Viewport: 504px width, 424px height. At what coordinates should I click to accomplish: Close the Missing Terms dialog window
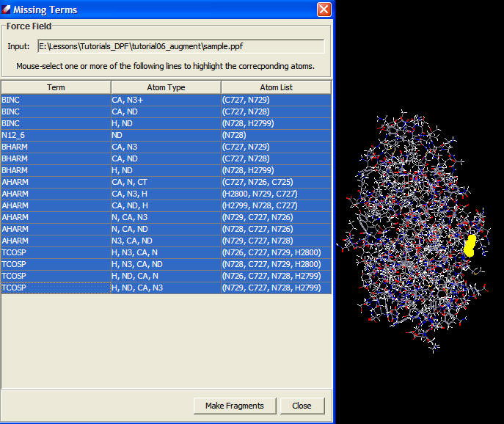pos(323,10)
